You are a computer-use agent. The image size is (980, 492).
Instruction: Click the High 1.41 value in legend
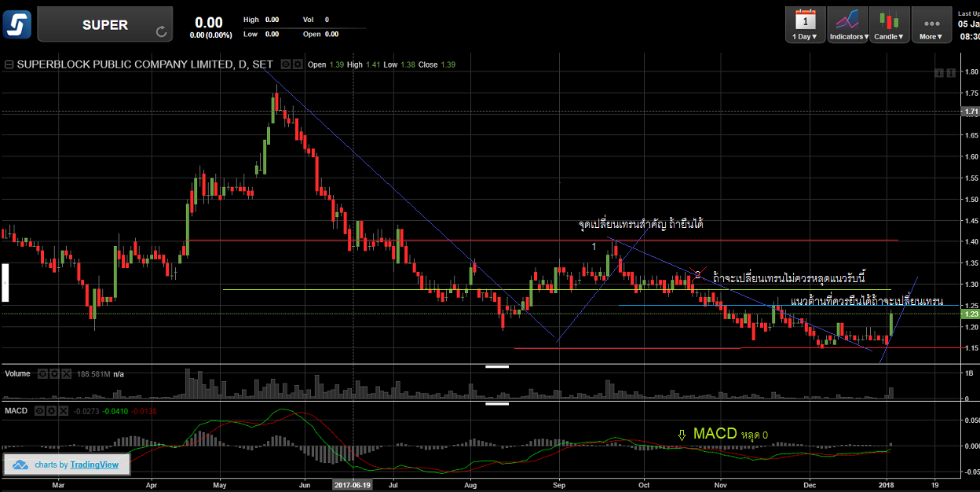[371, 64]
